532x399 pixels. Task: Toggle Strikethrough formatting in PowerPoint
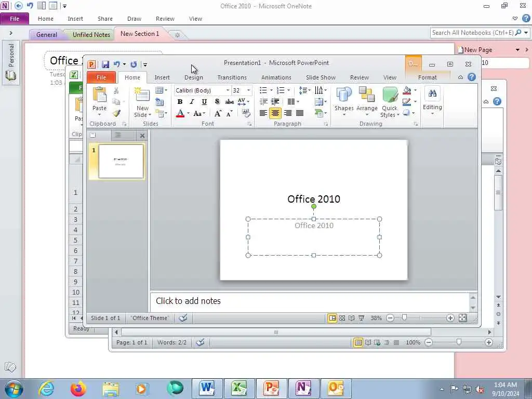(229, 101)
